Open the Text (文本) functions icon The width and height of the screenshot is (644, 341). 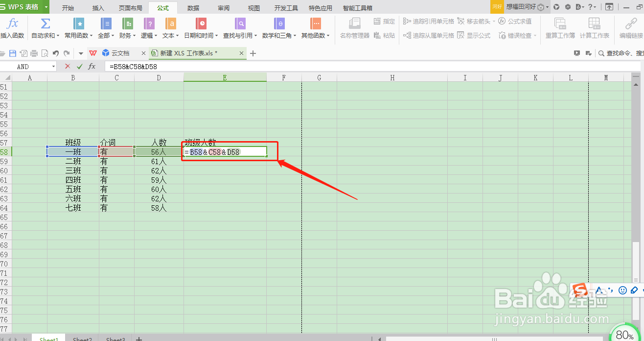tap(171, 24)
